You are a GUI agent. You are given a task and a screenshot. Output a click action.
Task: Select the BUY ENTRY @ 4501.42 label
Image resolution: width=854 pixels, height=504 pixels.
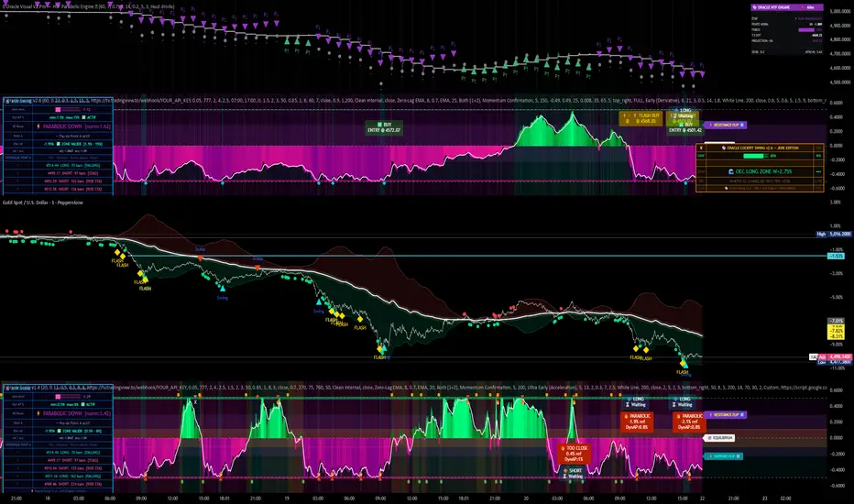tap(685, 127)
